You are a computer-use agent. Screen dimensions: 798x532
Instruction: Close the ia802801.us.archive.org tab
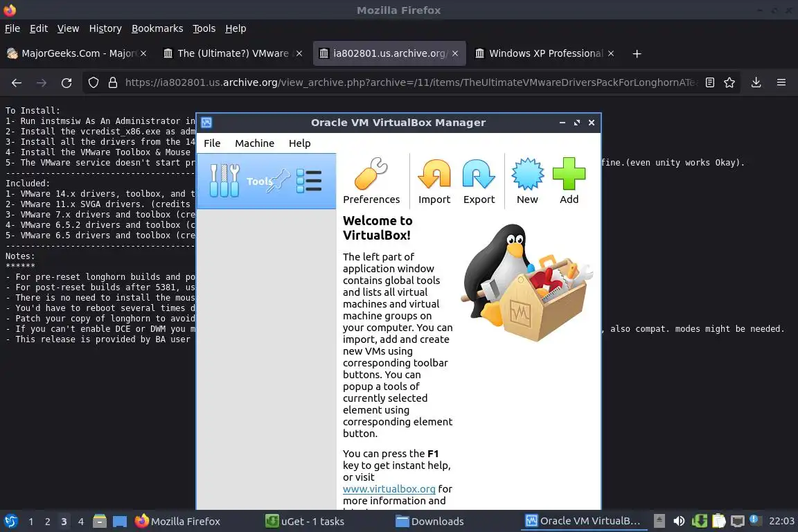(455, 53)
